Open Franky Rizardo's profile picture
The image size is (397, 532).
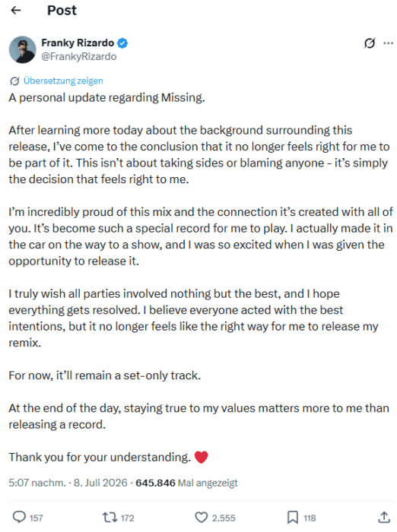point(22,49)
